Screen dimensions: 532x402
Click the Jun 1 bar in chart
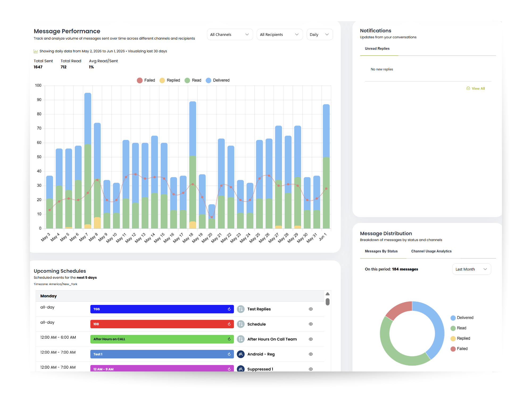[326, 166]
